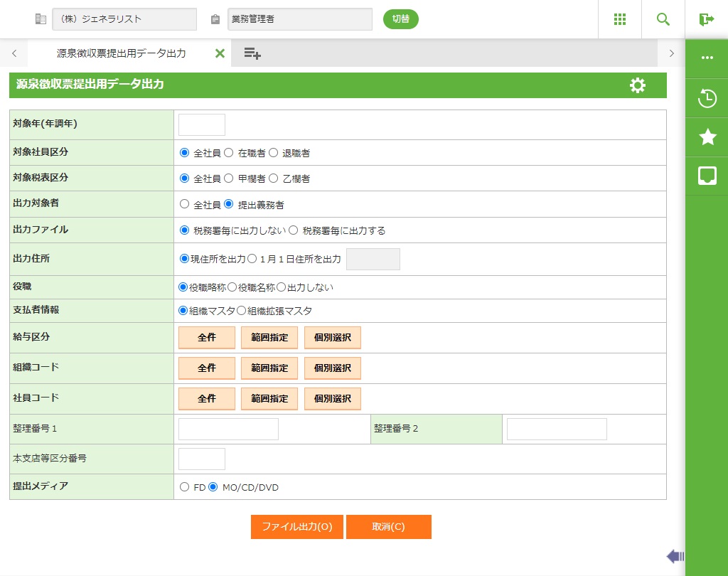Open the inbox tray icon in sidebar
728x576 pixels.
(707, 176)
